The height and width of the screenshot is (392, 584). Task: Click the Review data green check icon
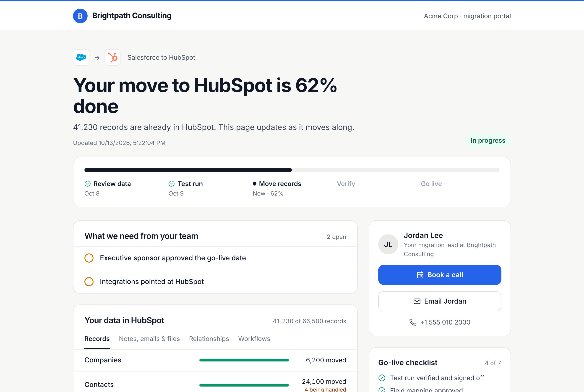88,184
